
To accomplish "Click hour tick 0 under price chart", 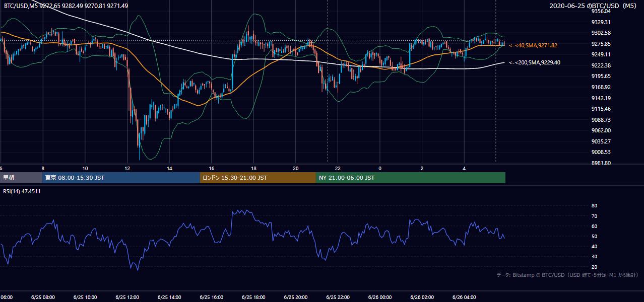I will (380, 168).
